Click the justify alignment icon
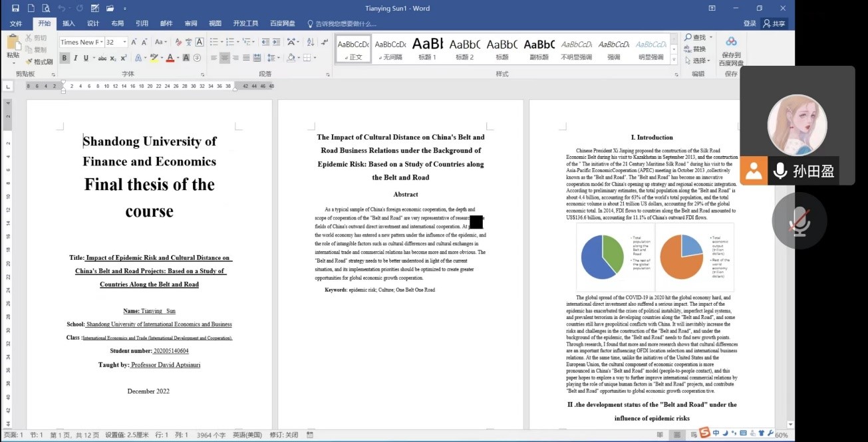Screen dimensions: 868x442 coord(247,58)
